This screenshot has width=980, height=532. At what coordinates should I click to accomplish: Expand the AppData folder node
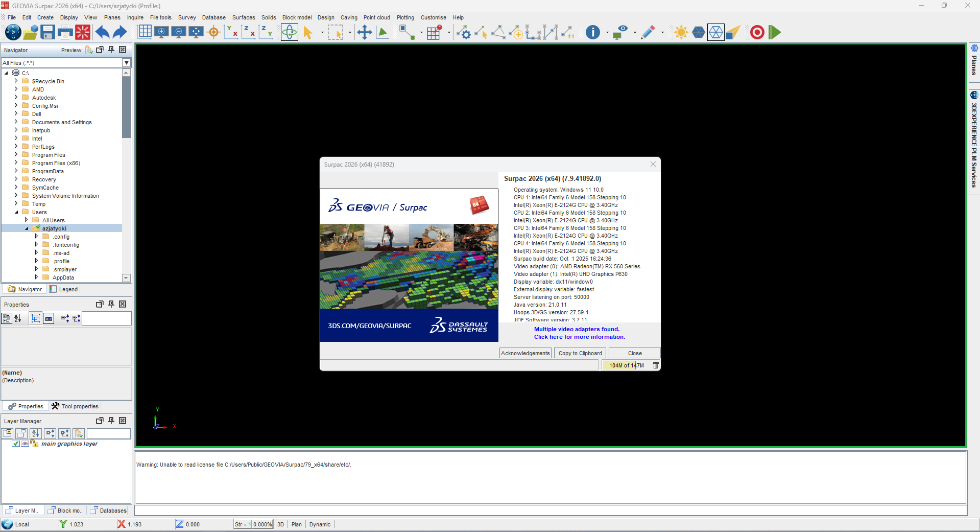coord(36,277)
